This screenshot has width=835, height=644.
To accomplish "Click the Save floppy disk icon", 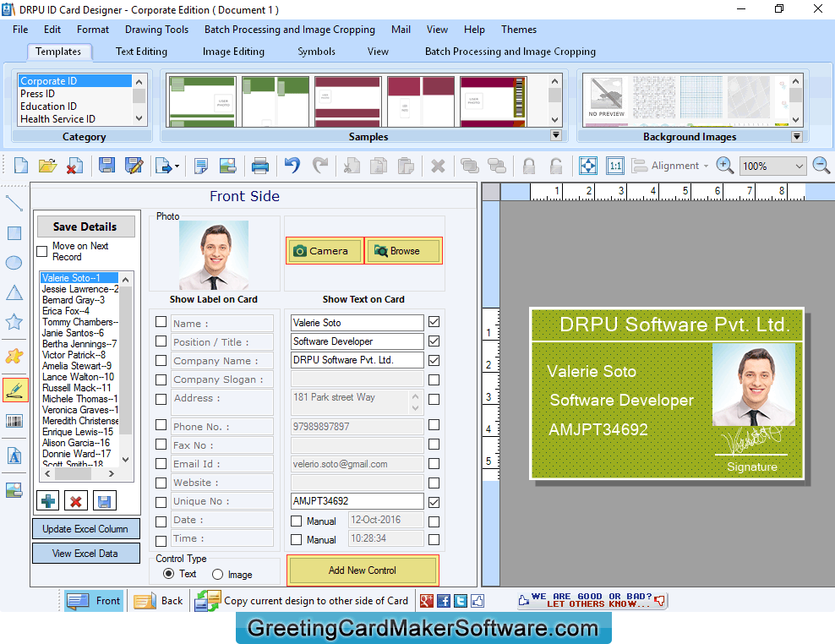I will 106,166.
